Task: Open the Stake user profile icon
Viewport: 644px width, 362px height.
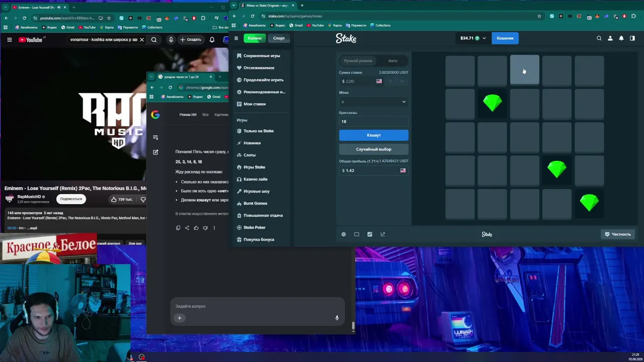Action: coord(610,38)
